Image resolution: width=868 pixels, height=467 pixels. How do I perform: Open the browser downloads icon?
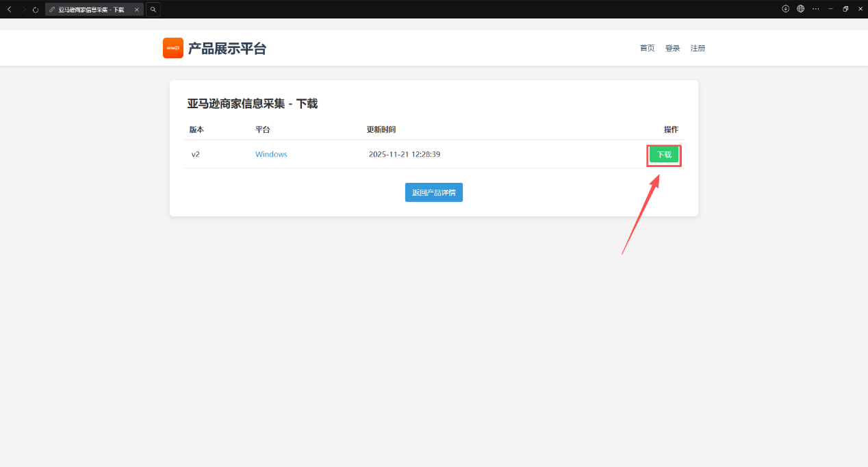click(786, 9)
